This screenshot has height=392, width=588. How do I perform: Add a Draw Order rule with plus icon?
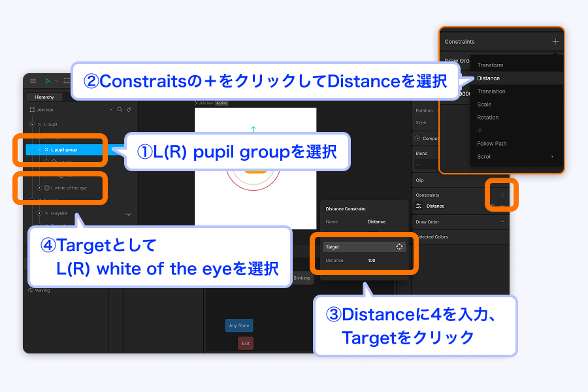click(502, 222)
